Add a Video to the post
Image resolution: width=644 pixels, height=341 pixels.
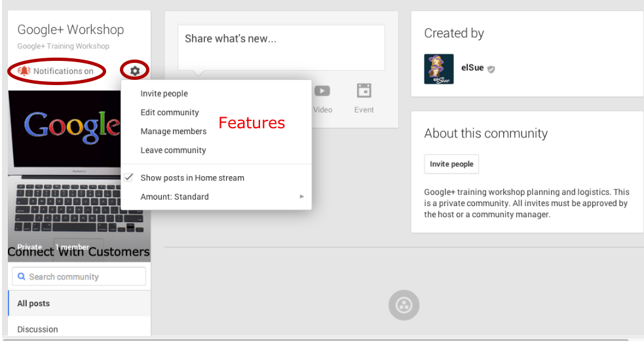click(322, 99)
